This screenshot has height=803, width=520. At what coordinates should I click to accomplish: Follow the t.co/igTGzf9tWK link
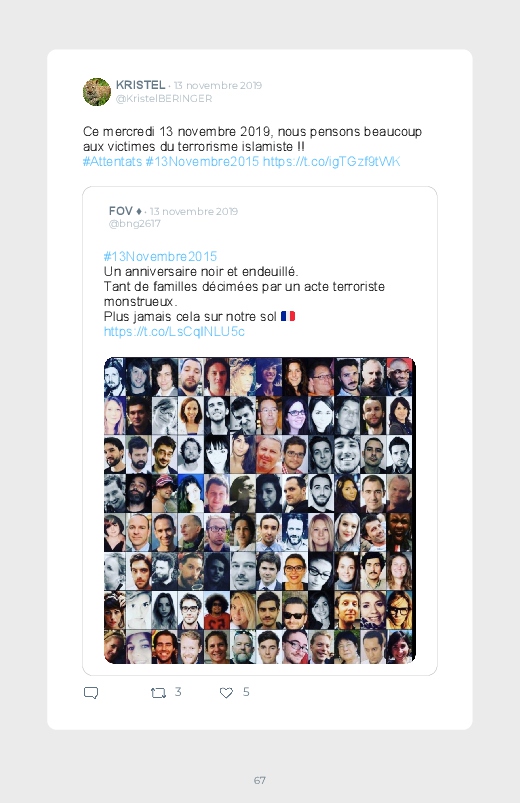coord(331,161)
